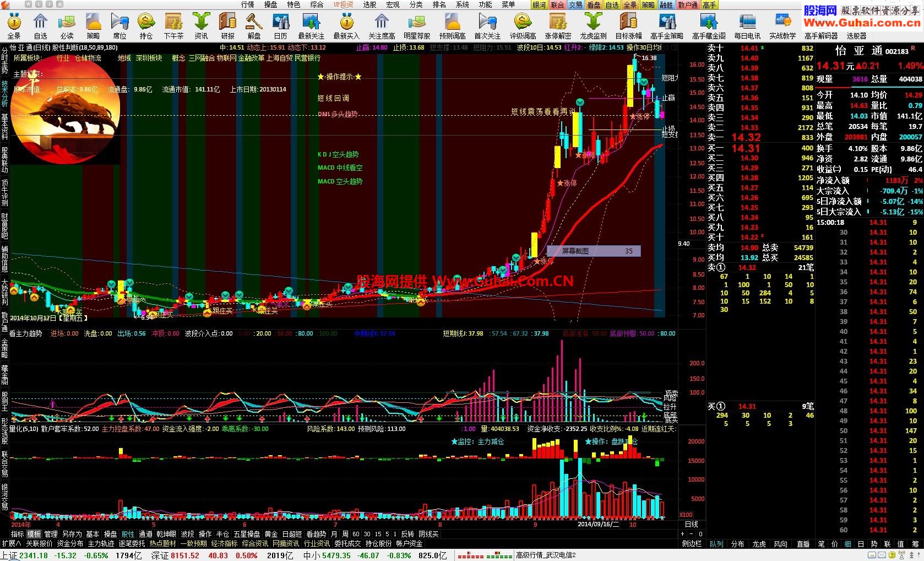Open 选股器 link in toolbar
This screenshot has width=924, height=561.
(856, 36)
